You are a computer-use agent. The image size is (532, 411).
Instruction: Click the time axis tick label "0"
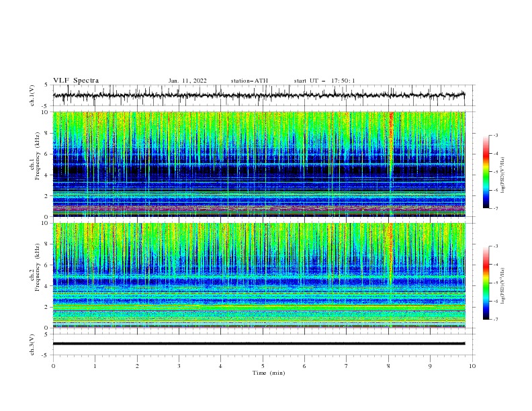(53, 366)
